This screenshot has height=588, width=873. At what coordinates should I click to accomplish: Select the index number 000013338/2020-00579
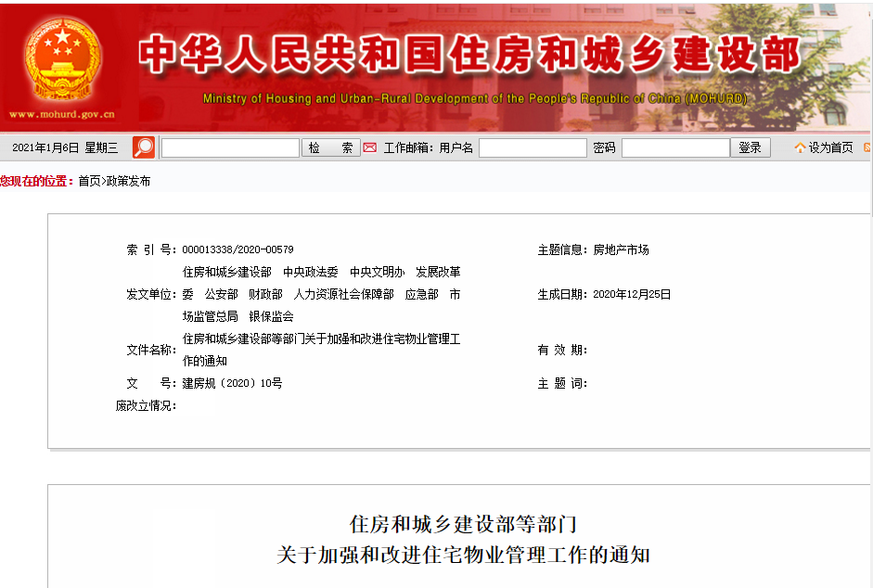coord(238,249)
